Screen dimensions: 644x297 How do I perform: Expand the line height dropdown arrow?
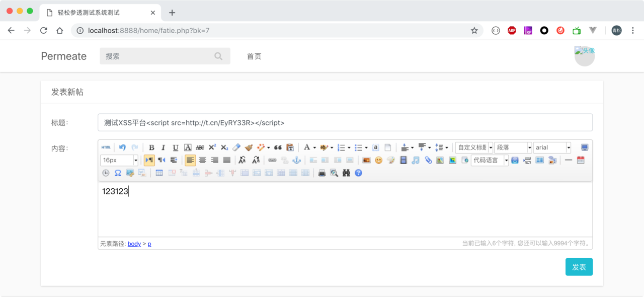pyautogui.click(x=447, y=148)
